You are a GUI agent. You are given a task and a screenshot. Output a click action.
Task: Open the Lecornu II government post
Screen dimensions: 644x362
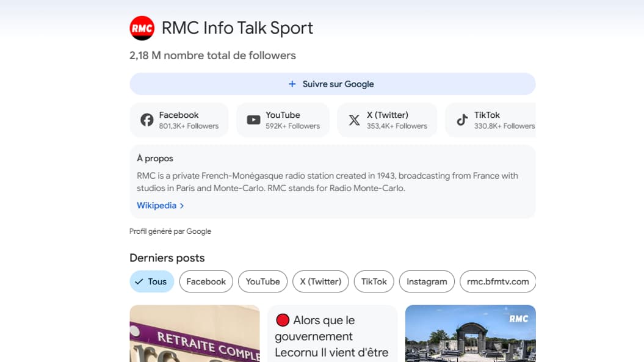tap(332, 336)
